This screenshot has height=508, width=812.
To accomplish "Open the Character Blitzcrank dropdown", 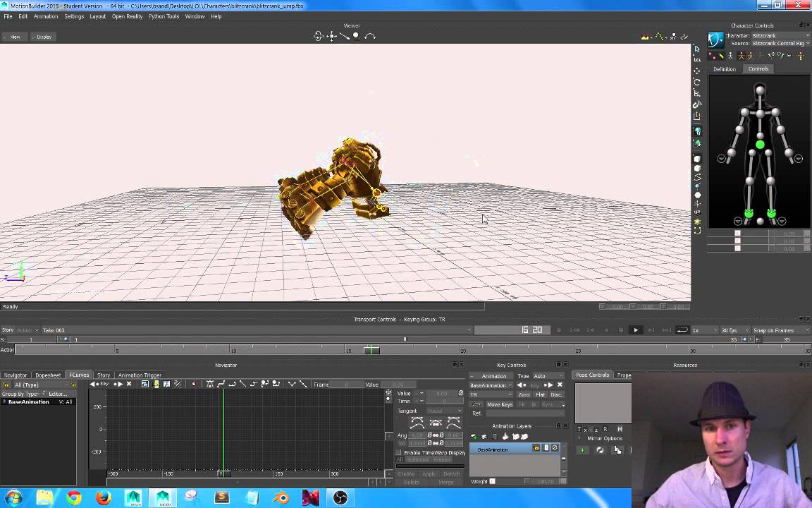I will pyautogui.click(x=781, y=36).
